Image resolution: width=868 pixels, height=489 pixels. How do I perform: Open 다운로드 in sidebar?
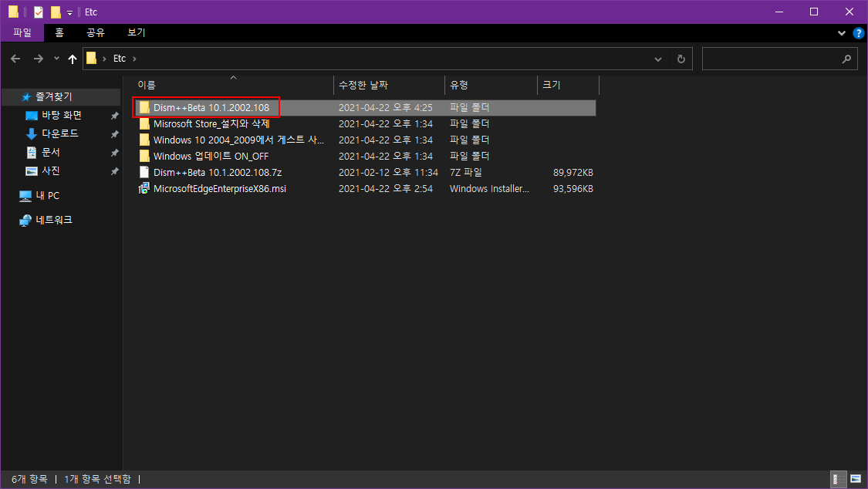(x=59, y=133)
